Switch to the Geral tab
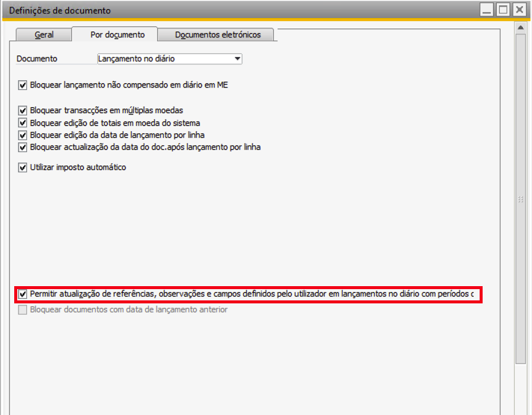Screen dimensions: 532x415 pyautogui.click(x=44, y=35)
